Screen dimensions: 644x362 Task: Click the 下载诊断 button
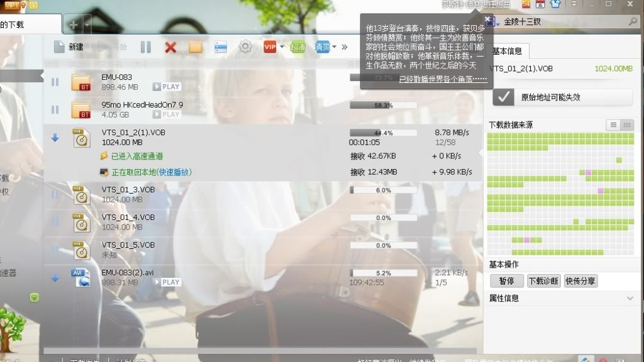pyautogui.click(x=543, y=281)
